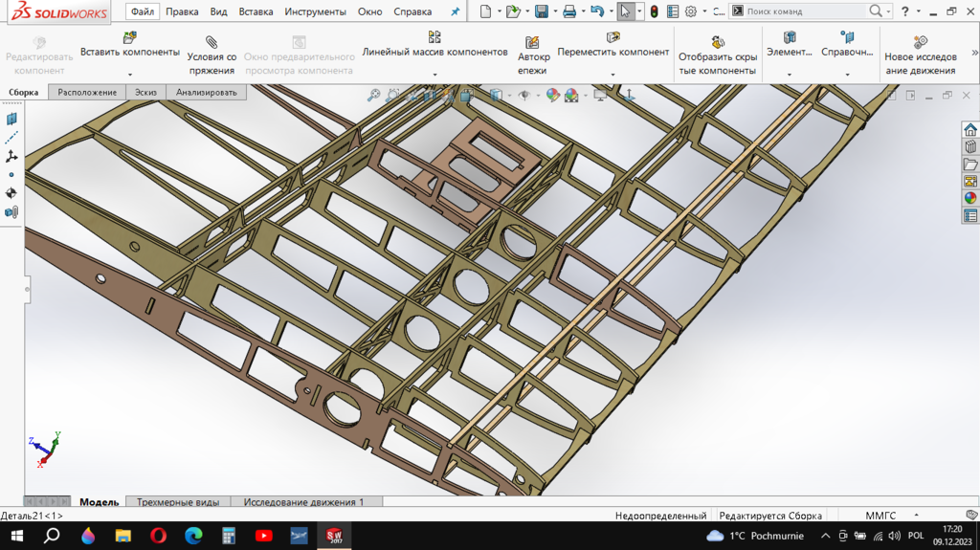The height and width of the screenshot is (550, 980).
Task: Open the Исследование движения 1 tab
Action: pyautogui.click(x=303, y=502)
